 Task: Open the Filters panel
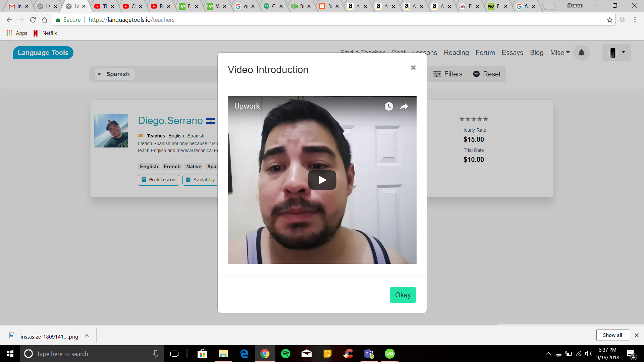tap(448, 74)
